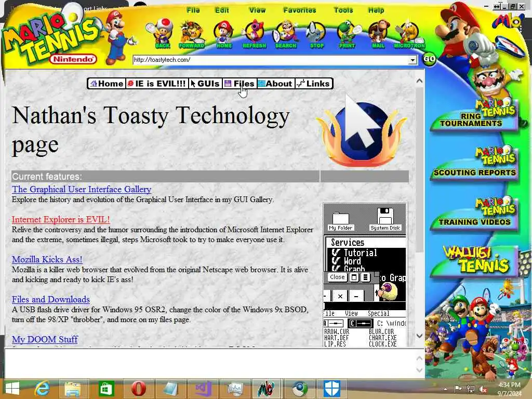The width and height of the screenshot is (532, 399).
Task: Open the Home navigation tab on page
Action: (107, 84)
